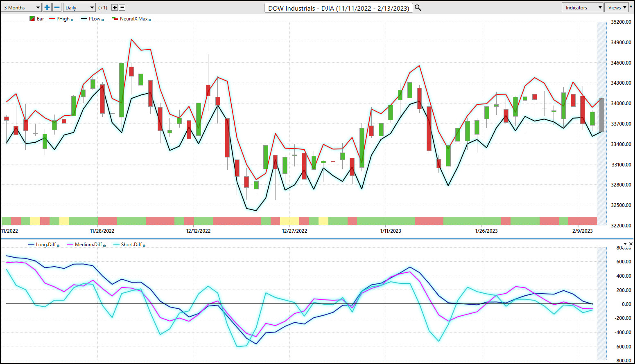The height and width of the screenshot is (364, 635).
Task: Open the Daily interval dropdown
Action: click(79, 7)
